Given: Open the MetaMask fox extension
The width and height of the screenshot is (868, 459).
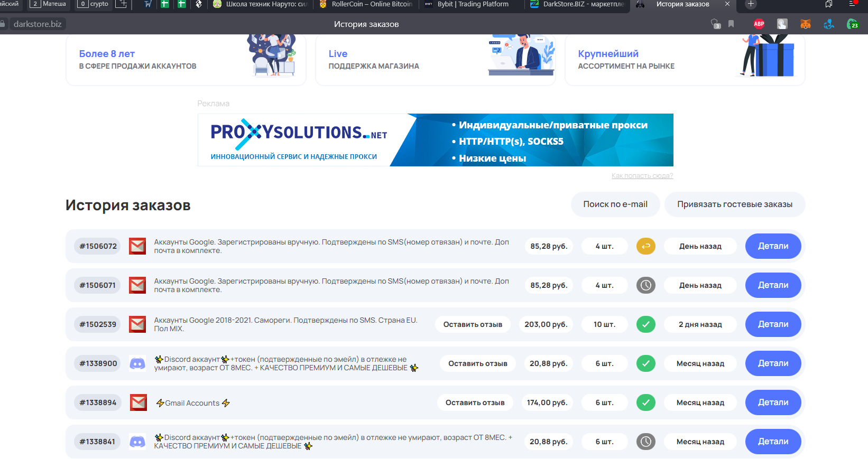Looking at the screenshot, I should pyautogui.click(x=806, y=24).
